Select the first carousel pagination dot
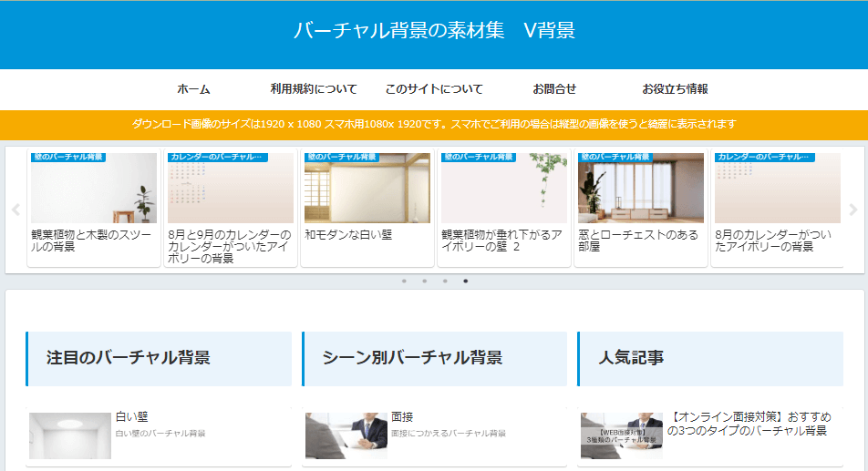 click(404, 282)
